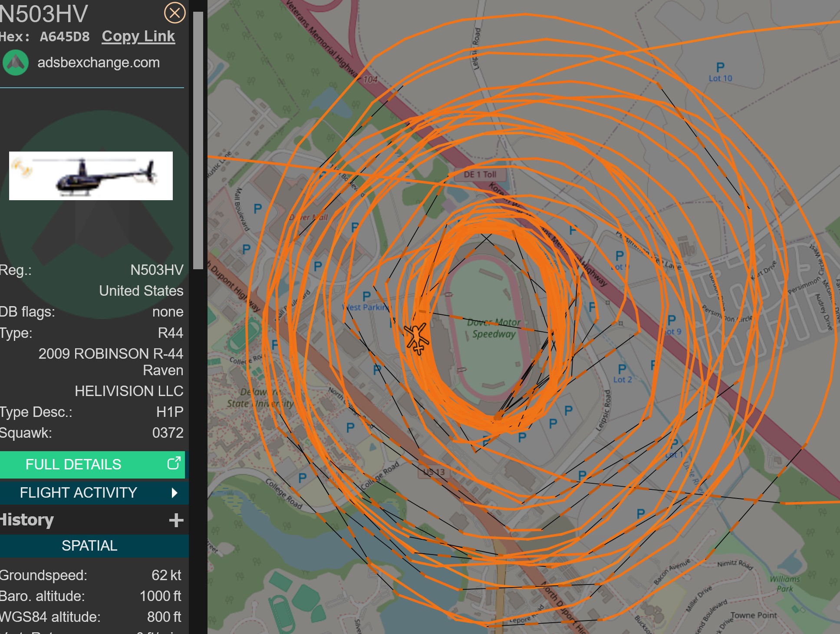Click the DB flags value none
Image resolution: width=840 pixels, height=634 pixels.
[x=168, y=312]
